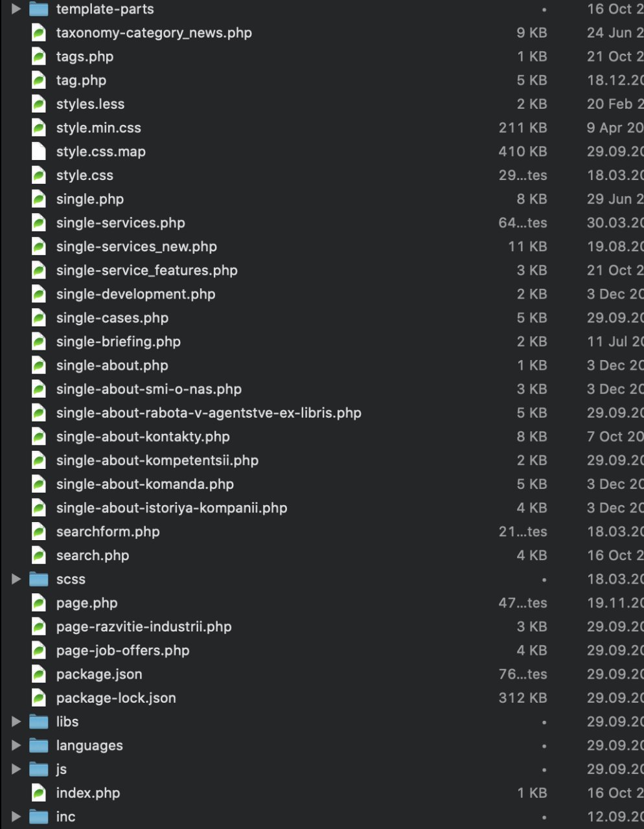Click the file icon of page.php

(39, 603)
